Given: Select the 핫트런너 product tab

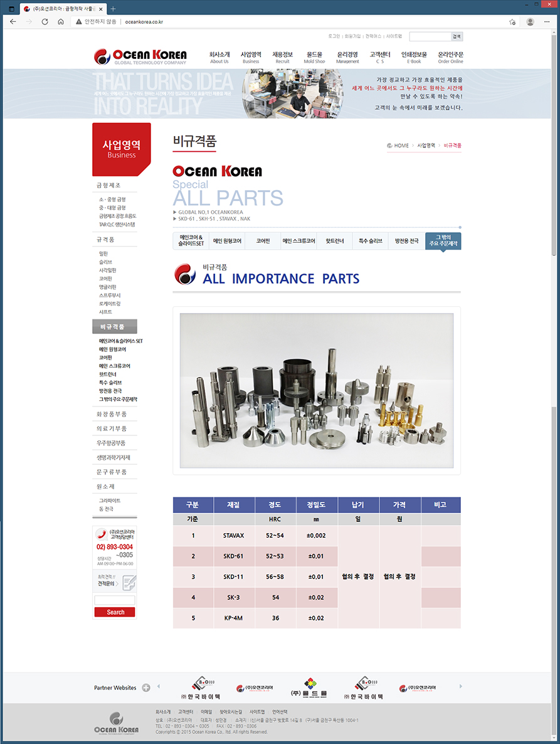Looking at the screenshot, I should [334, 241].
